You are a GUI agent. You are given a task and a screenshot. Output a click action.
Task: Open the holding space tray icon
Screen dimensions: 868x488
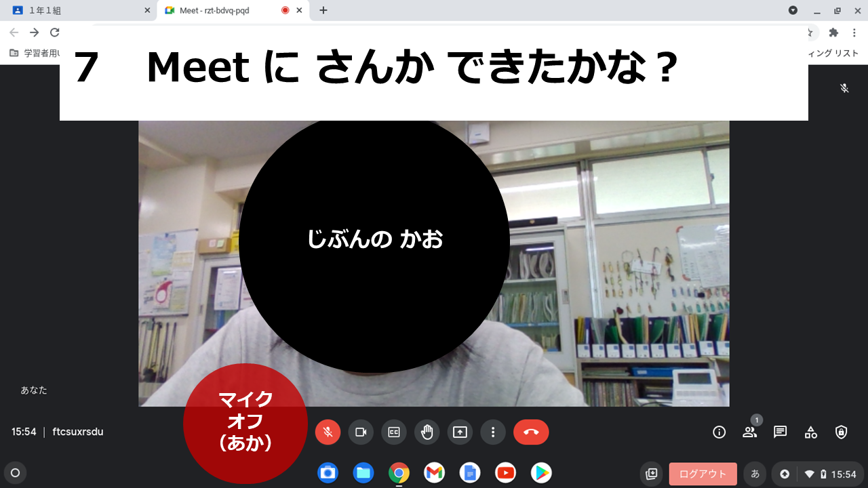click(652, 474)
